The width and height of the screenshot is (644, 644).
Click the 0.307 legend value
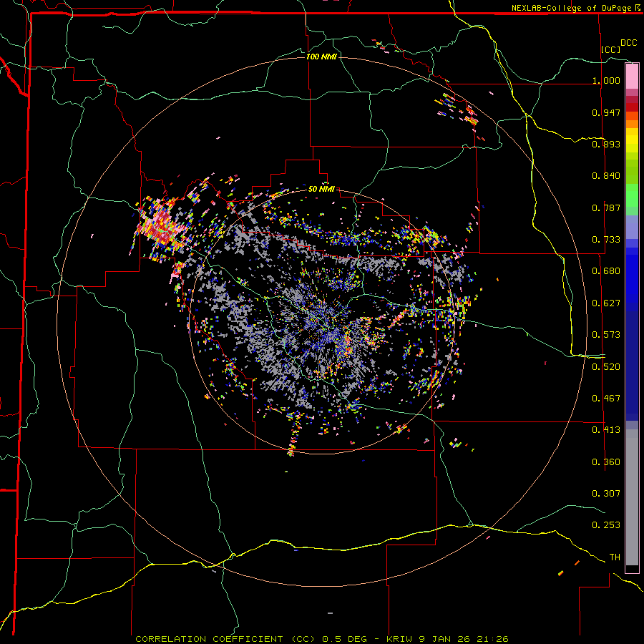click(x=606, y=494)
